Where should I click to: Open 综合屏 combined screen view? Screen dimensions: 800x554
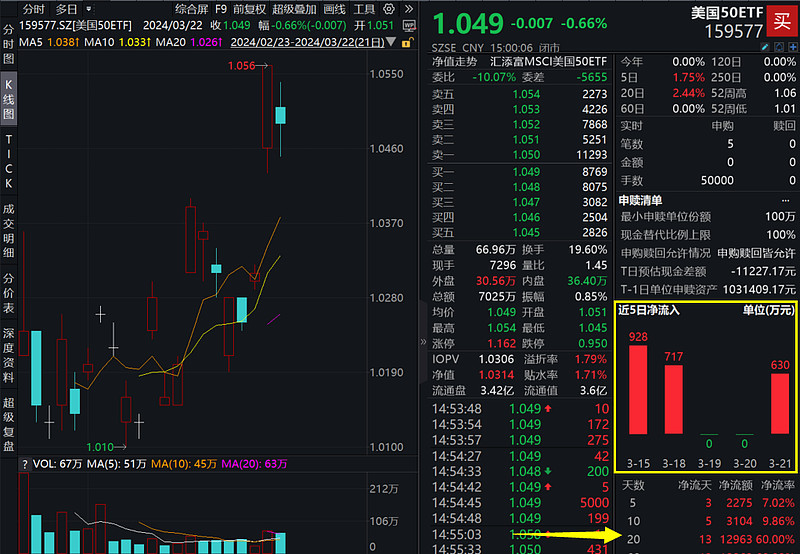pos(191,9)
